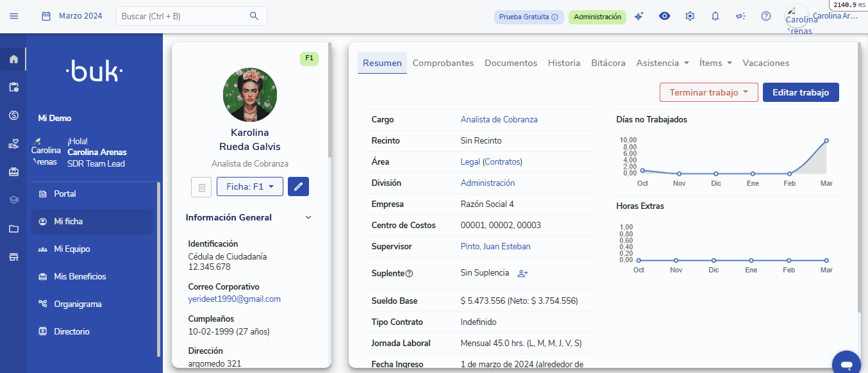Toggle the hamburger menu icon
868x373 pixels.
point(13,16)
